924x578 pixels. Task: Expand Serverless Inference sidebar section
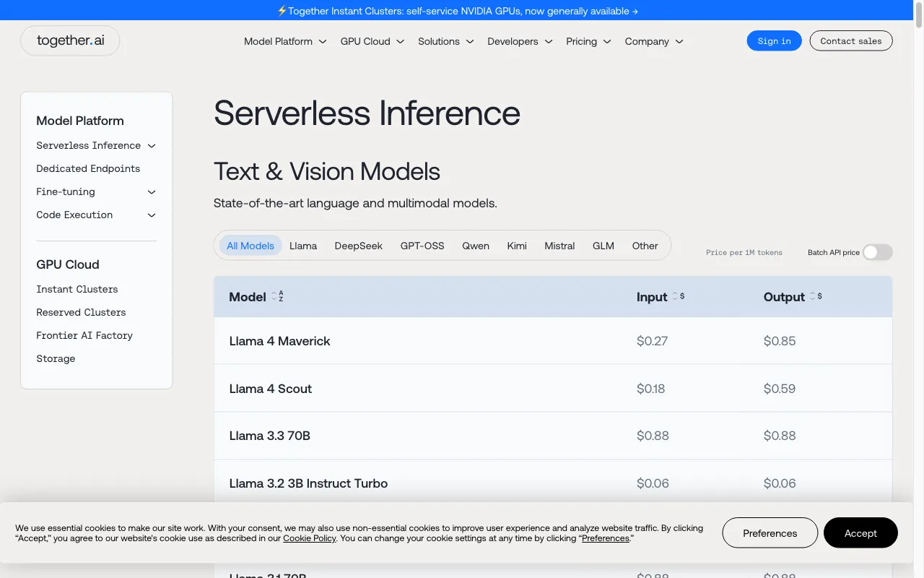(x=96, y=145)
